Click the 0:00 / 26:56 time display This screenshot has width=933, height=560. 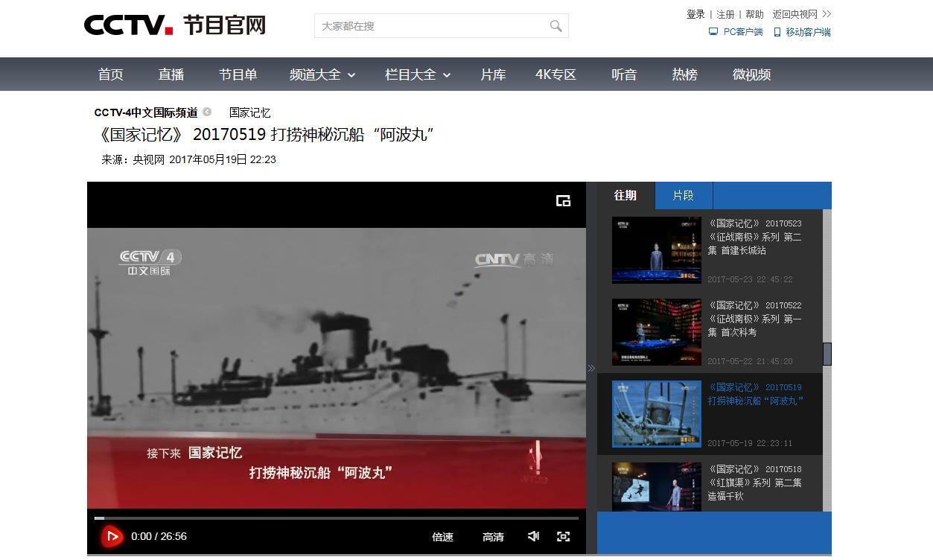(x=159, y=536)
